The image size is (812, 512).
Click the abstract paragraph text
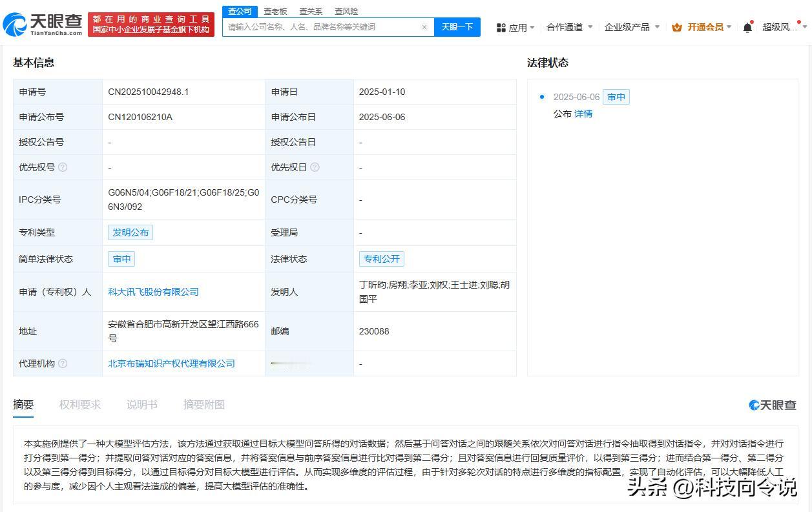[x=404, y=465]
